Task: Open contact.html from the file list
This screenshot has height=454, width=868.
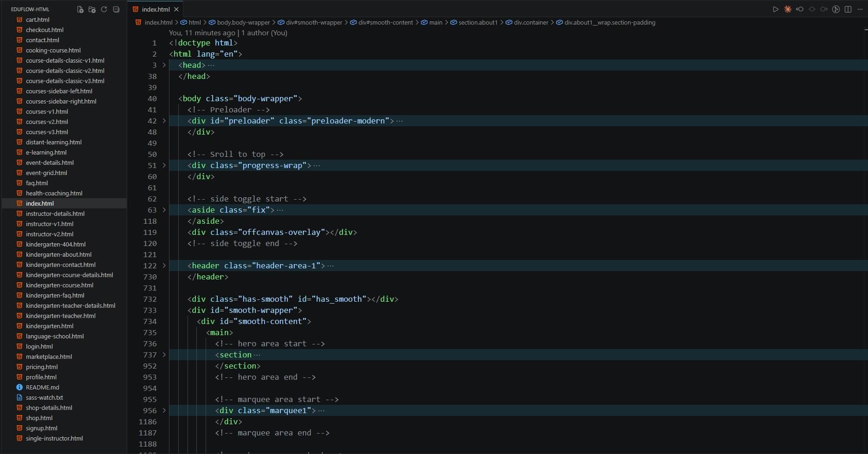Action: 42,40
